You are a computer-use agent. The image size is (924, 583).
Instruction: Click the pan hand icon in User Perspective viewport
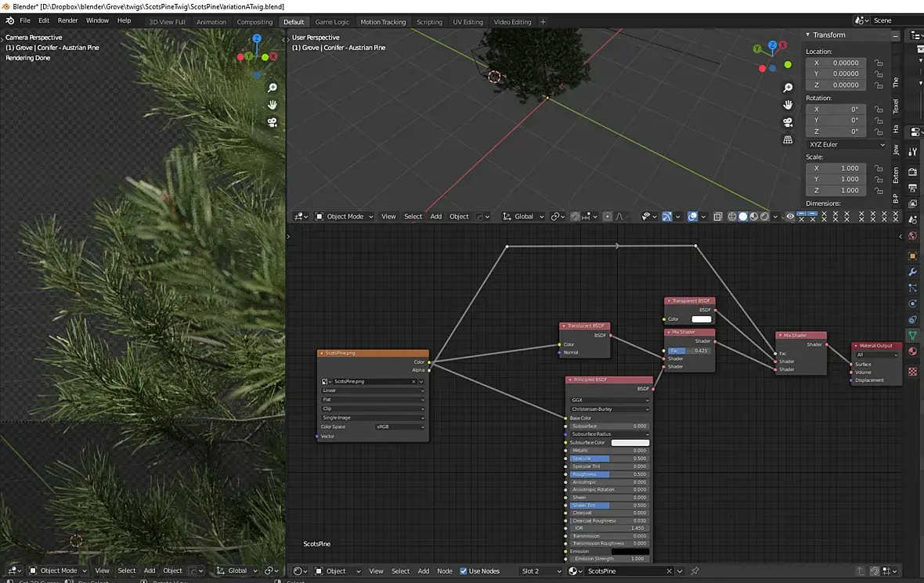[x=788, y=105]
